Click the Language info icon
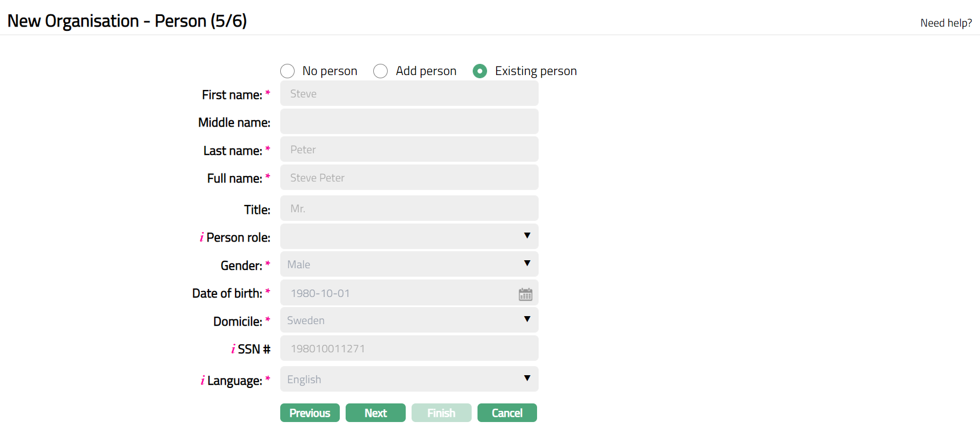The height and width of the screenshot is (438, 980). pos(203,381)
